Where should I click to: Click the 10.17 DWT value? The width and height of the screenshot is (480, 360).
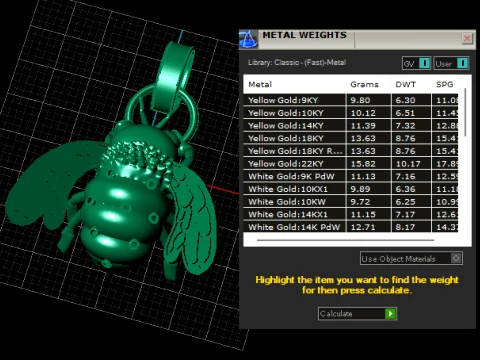pyautogui.click(x=408, y=163)
